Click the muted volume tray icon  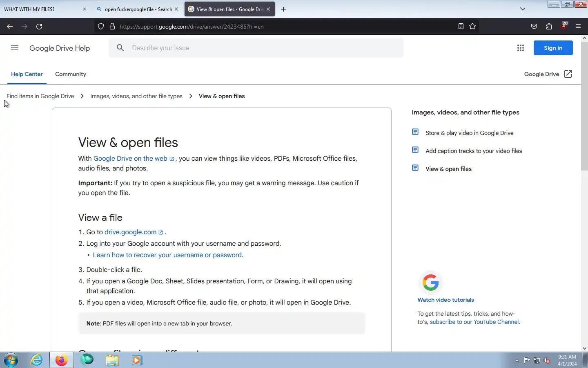(547, 361)
